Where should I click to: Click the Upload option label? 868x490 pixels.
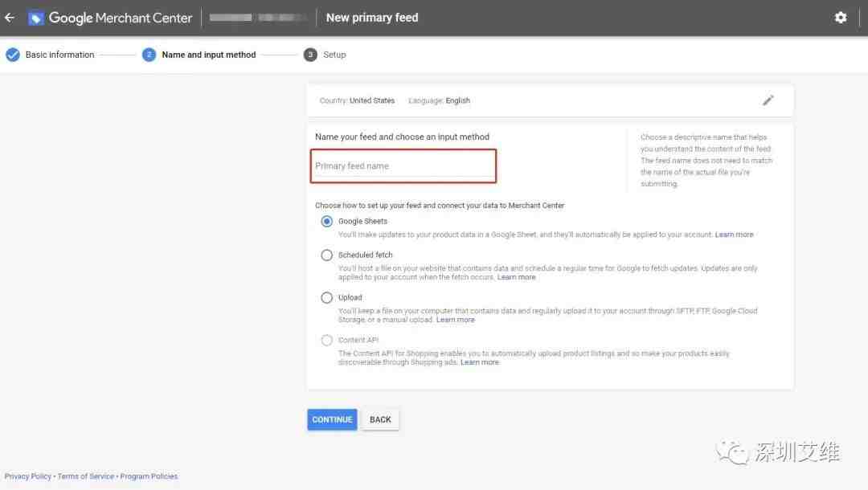[x=350, y=297]
